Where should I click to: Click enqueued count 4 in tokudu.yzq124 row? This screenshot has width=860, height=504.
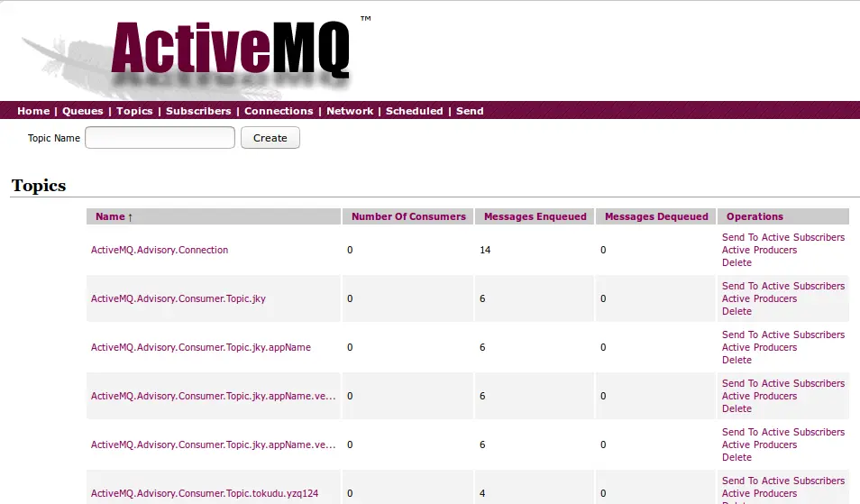[482, 493]
